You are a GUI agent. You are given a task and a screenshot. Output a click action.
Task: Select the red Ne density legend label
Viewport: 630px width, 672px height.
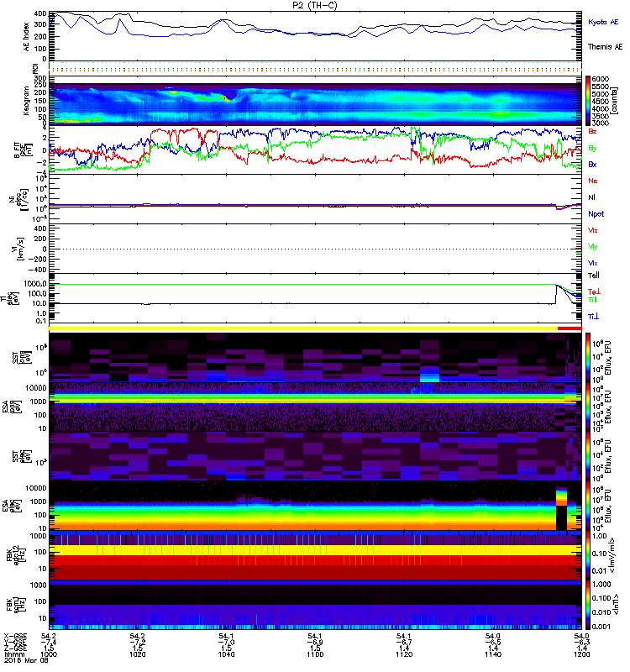click(593, 181)
